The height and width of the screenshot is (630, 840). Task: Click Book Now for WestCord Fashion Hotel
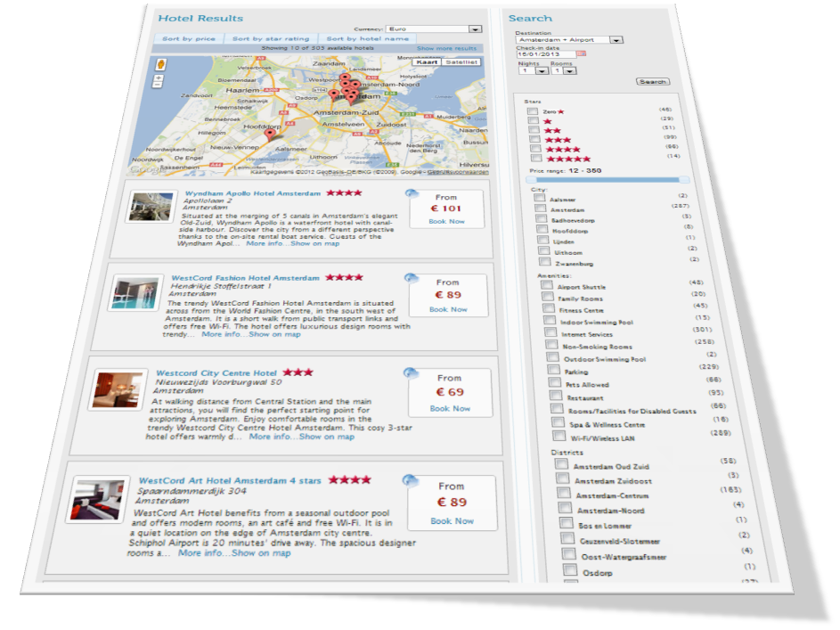click(448, 309)
